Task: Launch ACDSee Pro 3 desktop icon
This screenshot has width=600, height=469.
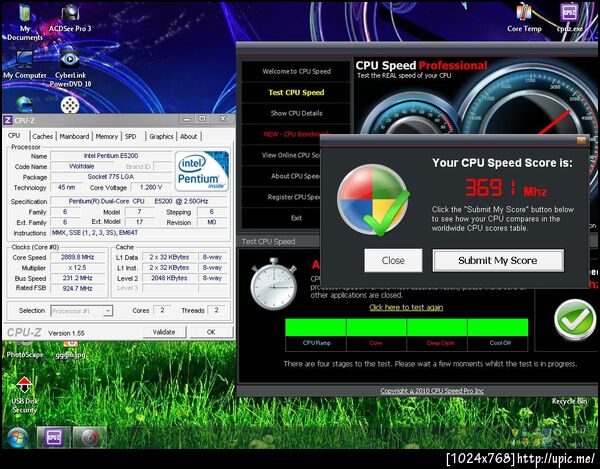Action: click(70, 18)
